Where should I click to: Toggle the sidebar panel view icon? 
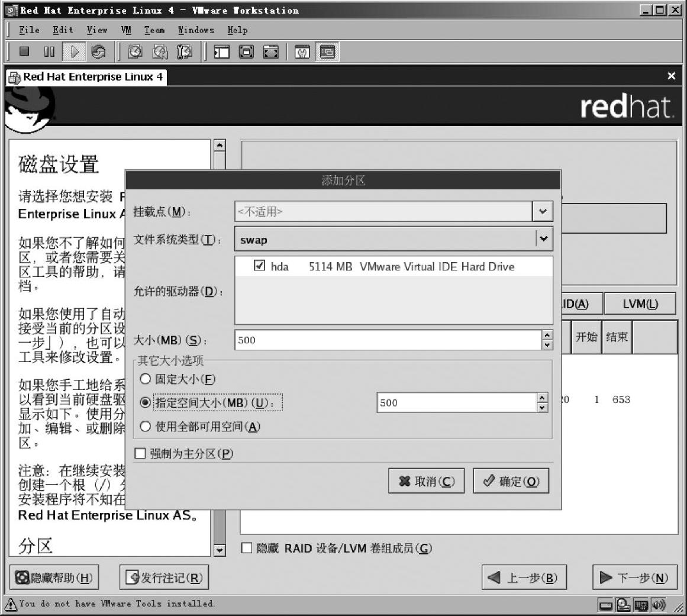pyautogui.click(x=221, y=52)
